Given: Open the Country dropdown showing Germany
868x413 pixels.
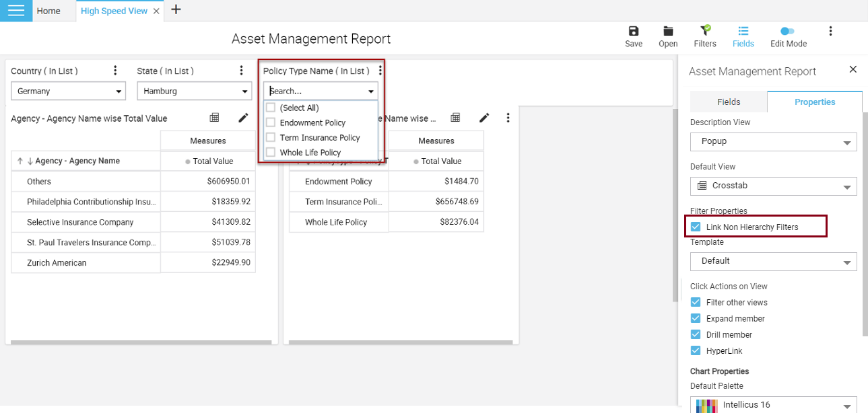Looking at the screenshot, I should pos(68,91).
